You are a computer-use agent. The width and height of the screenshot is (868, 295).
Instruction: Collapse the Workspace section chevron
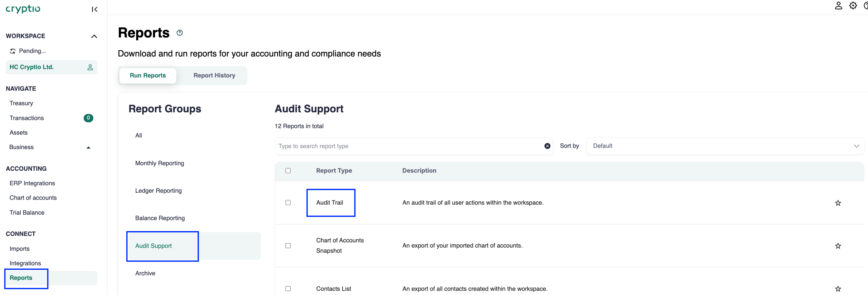coord(94,36)
